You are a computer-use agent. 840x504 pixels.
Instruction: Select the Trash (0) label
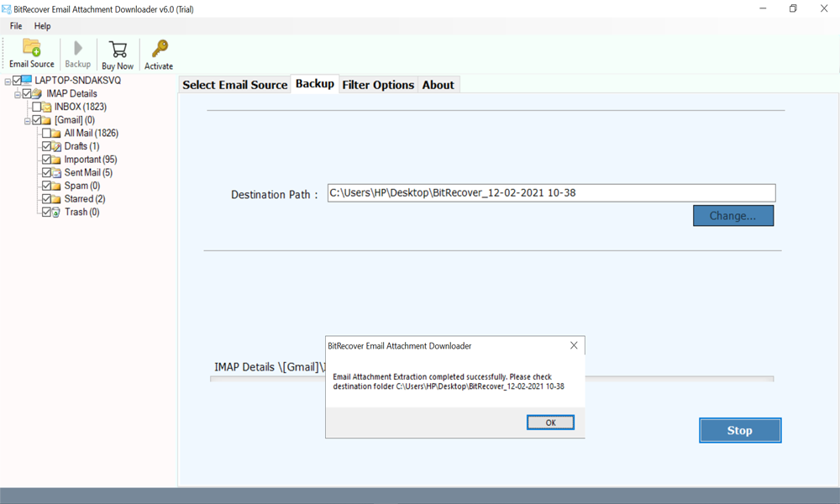coord(82,212)
